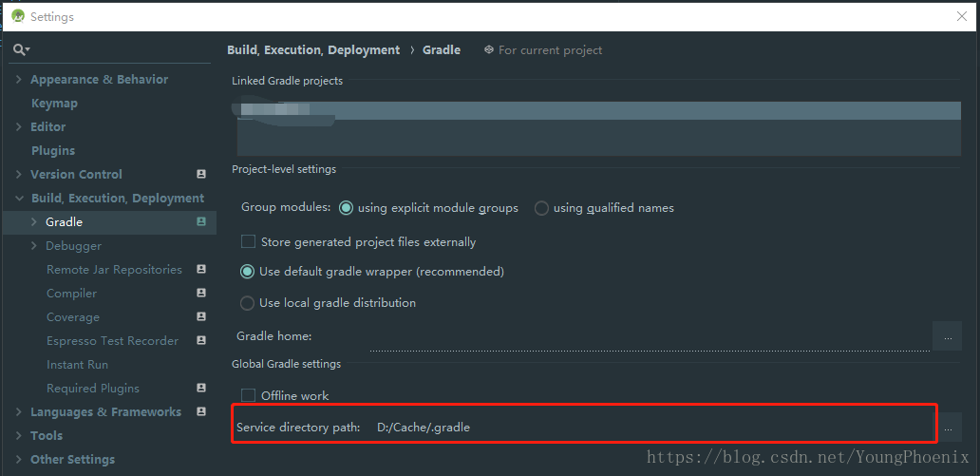Image resolution: width=980 pixels, height=476 pixels.
Task: Open the Plugins settings page
Action: coord(53,151)
